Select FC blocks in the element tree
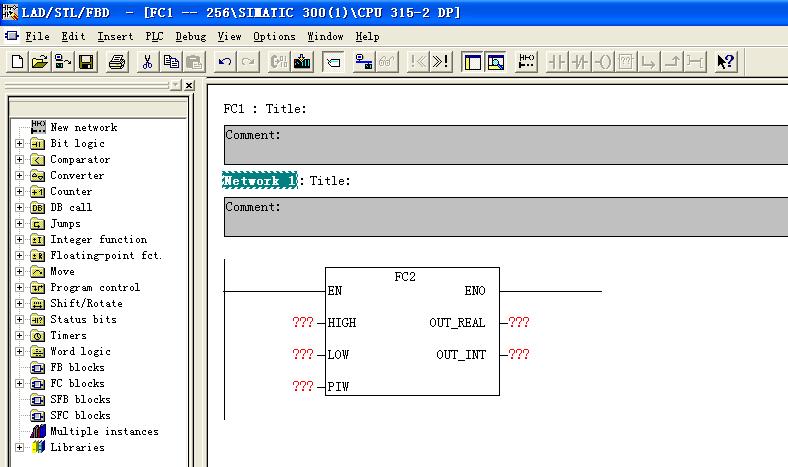The height and width of the screenshot is (467, 788). coord(77,383)
